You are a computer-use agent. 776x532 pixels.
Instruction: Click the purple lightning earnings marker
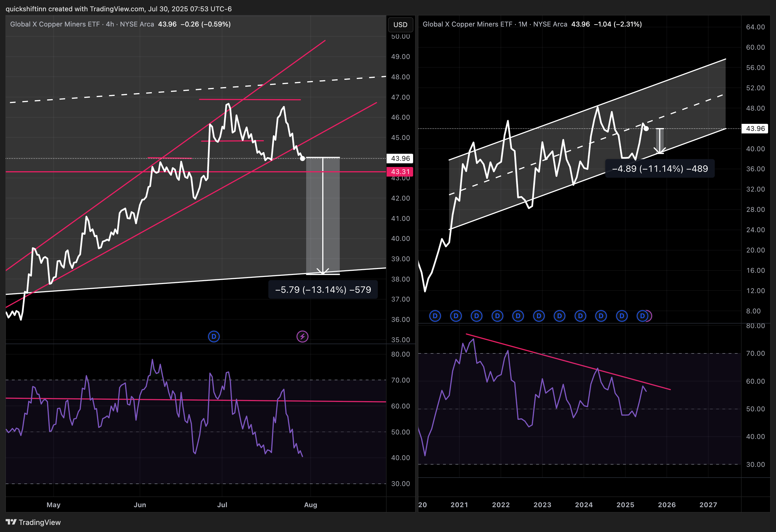(302, 337)
